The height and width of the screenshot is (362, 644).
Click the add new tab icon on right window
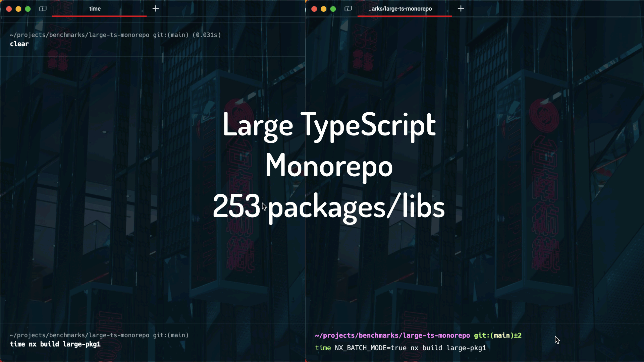[461, 8]
